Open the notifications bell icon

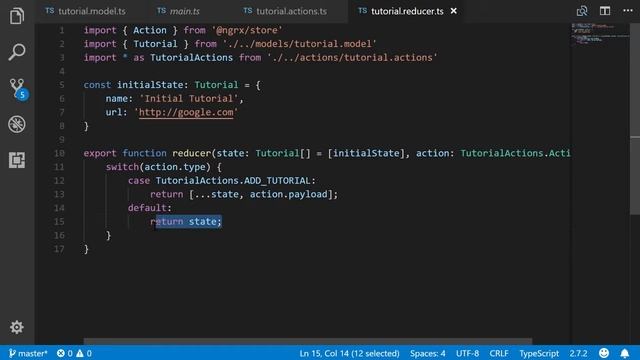pyautogui.click(x=624, y=353)
